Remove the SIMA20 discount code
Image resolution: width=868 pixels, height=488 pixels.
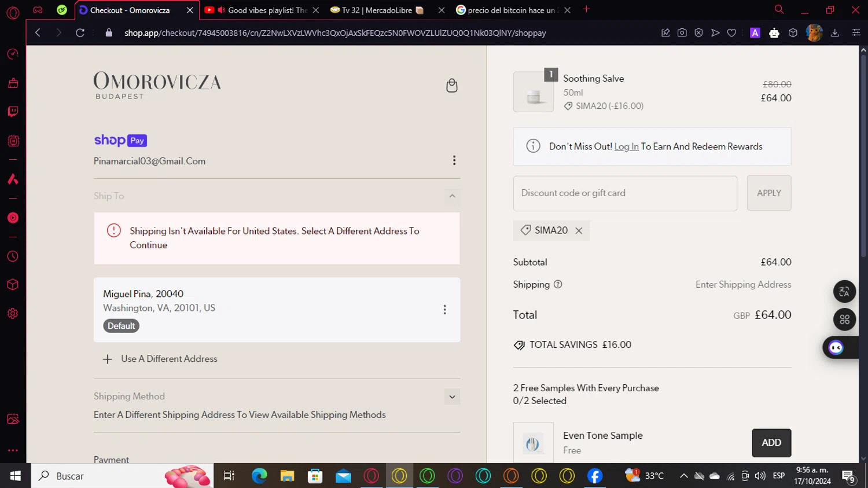point(579,230)
